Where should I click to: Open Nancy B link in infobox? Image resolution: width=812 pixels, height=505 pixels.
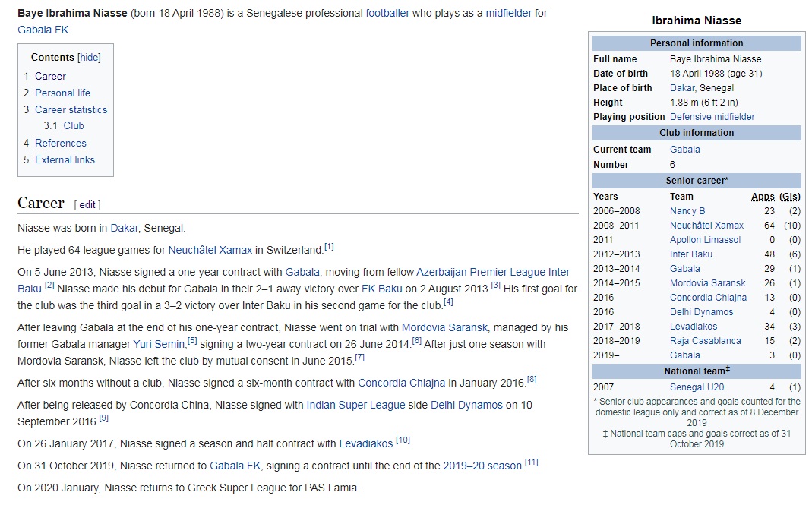pyautogui.click(x=687, y=211)
